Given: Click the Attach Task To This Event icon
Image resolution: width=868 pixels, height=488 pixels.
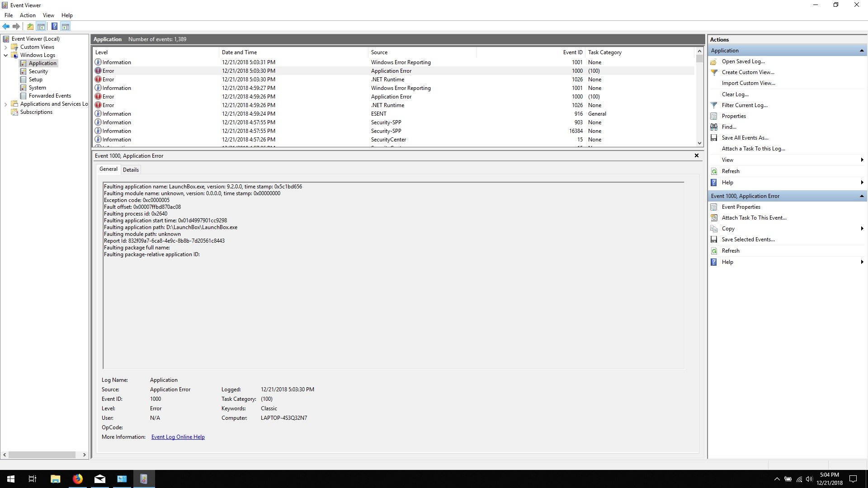Looking at the screenshot, I should pyautogui.click(x=714, y=218).
